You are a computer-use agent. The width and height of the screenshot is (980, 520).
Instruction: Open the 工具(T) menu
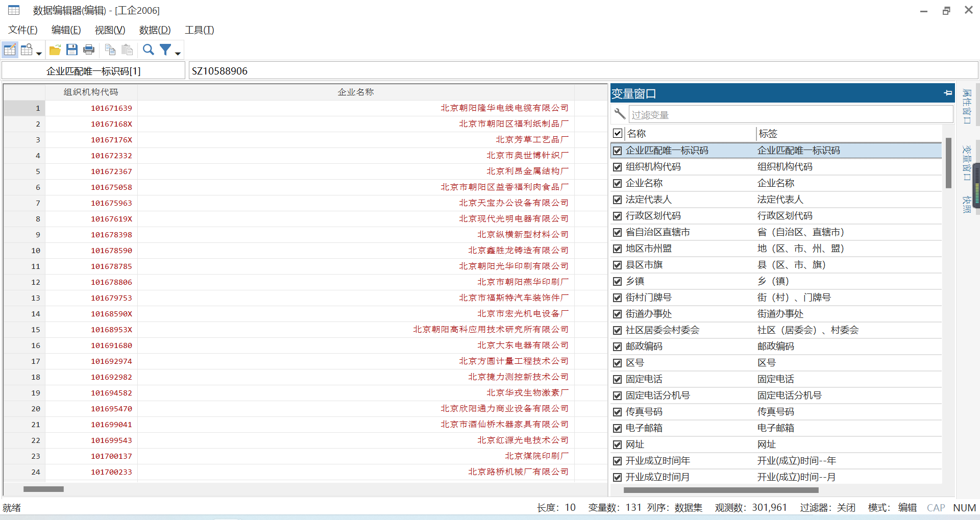(x=199, y=30)
